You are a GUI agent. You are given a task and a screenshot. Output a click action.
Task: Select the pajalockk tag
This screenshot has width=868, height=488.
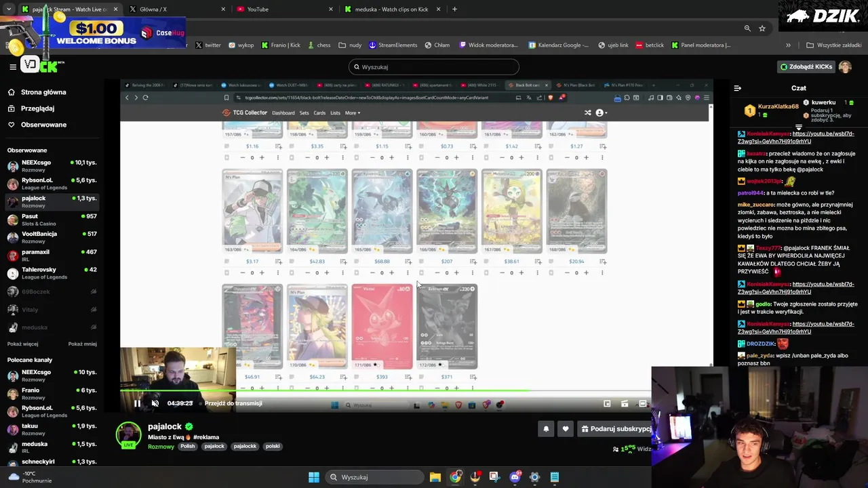coord(245,446)
